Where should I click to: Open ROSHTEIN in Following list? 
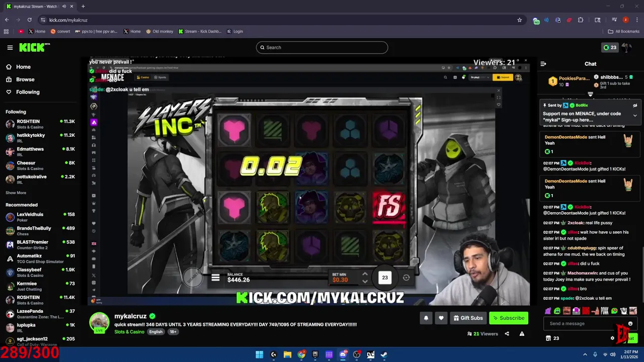tap(40, 124)
